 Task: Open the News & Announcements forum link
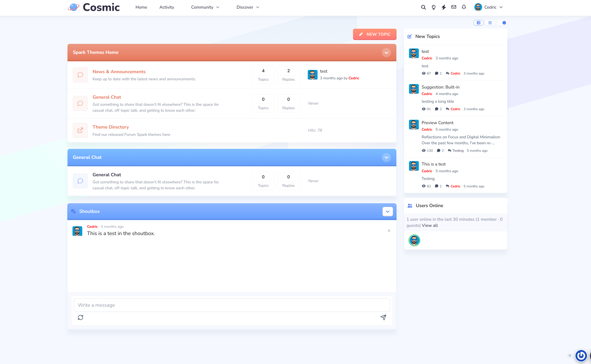(119, 71)
